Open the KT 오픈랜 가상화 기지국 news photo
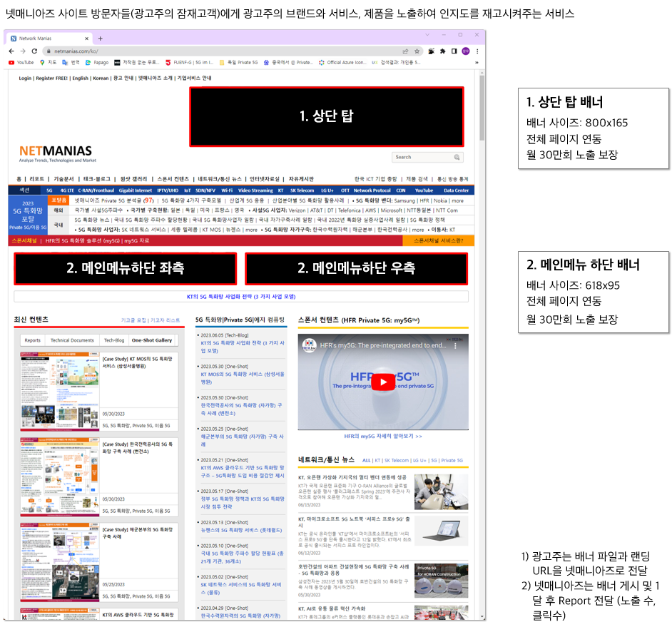 point(441,491)
